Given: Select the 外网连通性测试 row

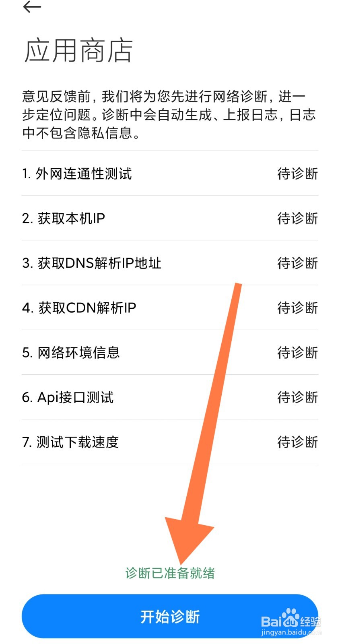Looking at the screenshot, I should tap(170, 173).
